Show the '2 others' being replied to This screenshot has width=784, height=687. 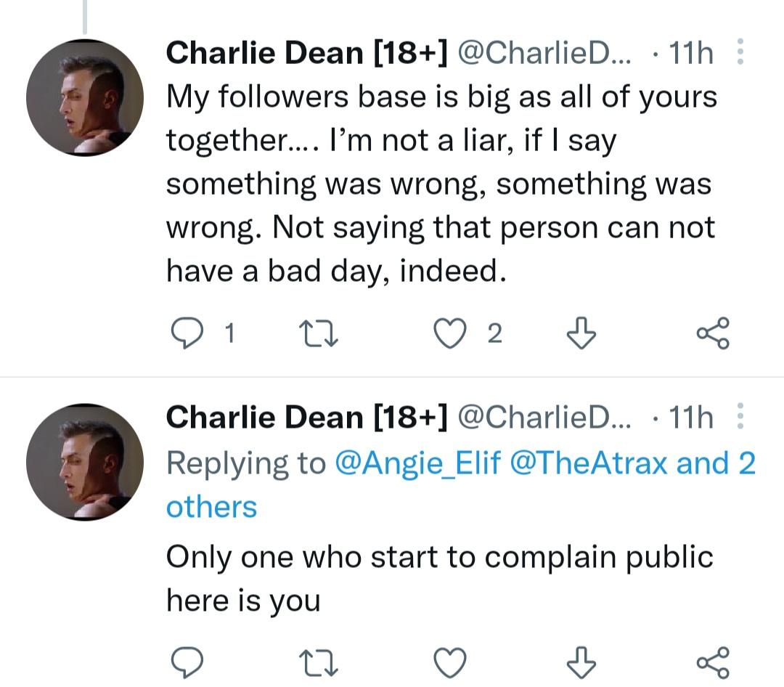(x=212, y=507)
